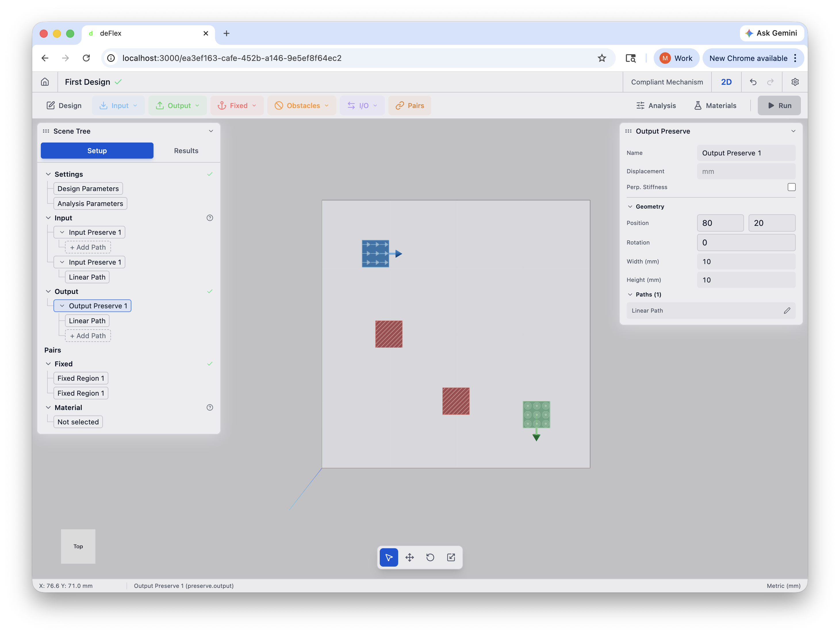Edit the Linear Path with pencil icon
This screenshot has width=840, height=635.
click(787, 311)
